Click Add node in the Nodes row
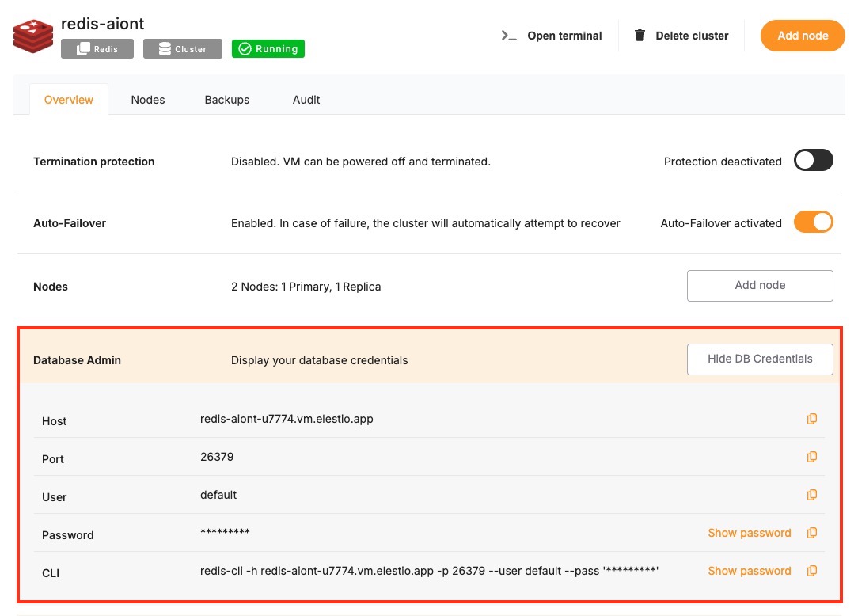Viewport: 858px width, 616px height. pos(759,285)
